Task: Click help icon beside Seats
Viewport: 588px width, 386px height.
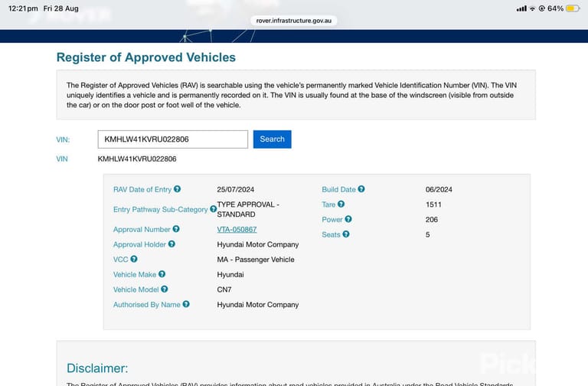Action: click(346, 234)
